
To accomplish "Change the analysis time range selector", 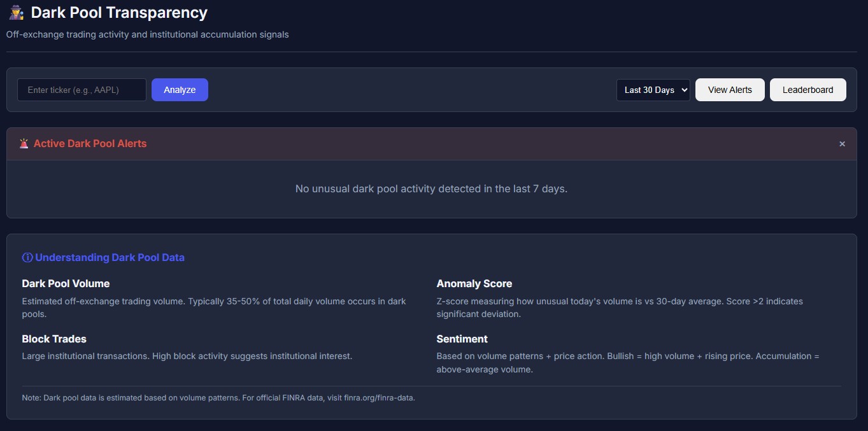I will point(653,90).
